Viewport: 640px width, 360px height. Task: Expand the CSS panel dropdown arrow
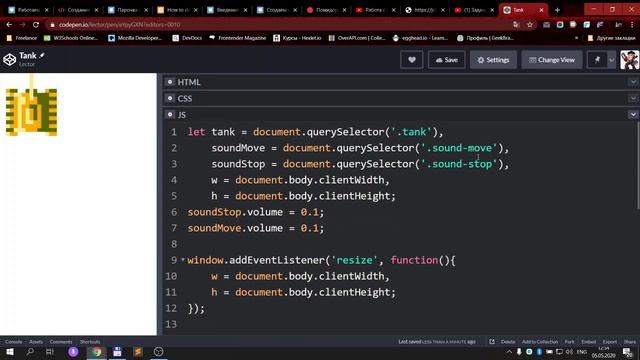633,98
